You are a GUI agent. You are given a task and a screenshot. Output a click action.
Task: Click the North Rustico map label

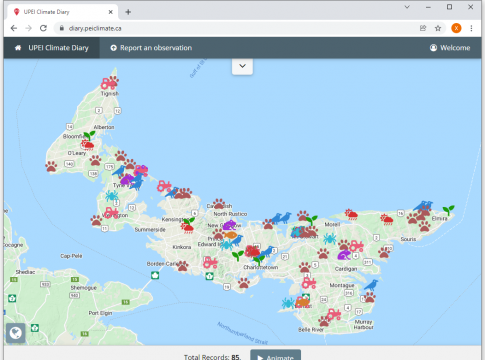pos(230,214)
